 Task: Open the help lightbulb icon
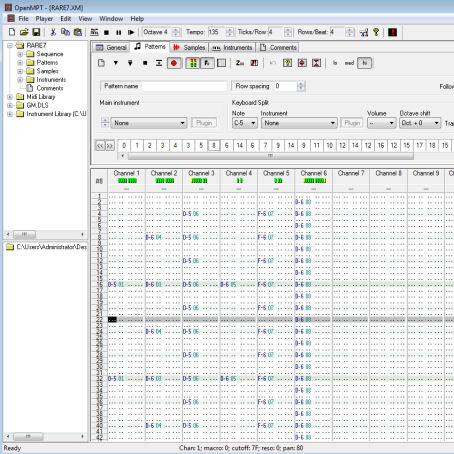click(376, 32)
